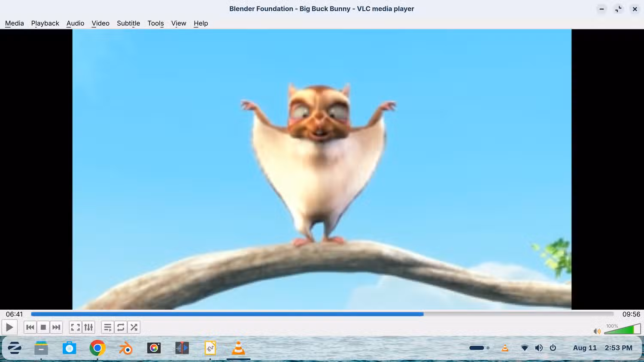The height and width of the screenshot is (362, 644).
Task: Open Blender from the taskbar
Action: coord(125,348)
